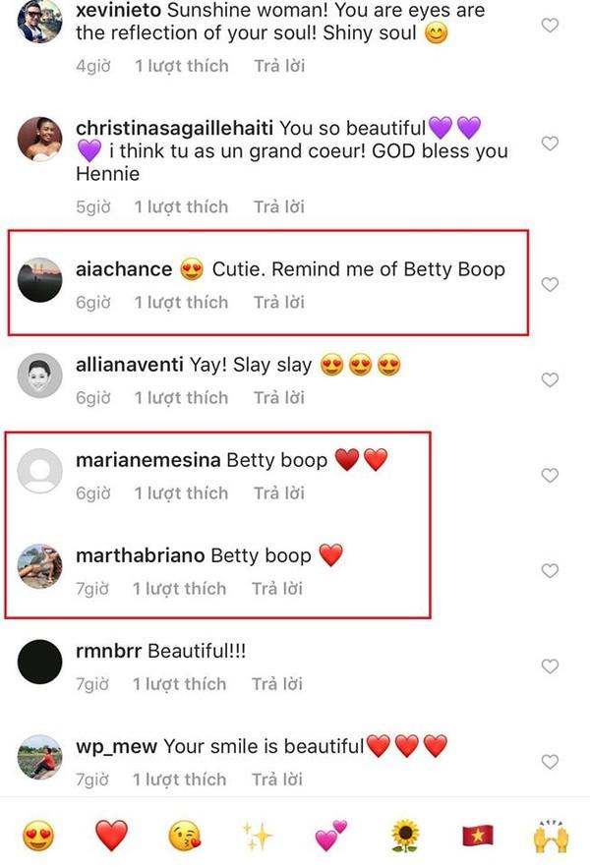This screenshot has width=590, height=868.
Task: Open aiachance's username profile
Action: click(x=123, y=268)
